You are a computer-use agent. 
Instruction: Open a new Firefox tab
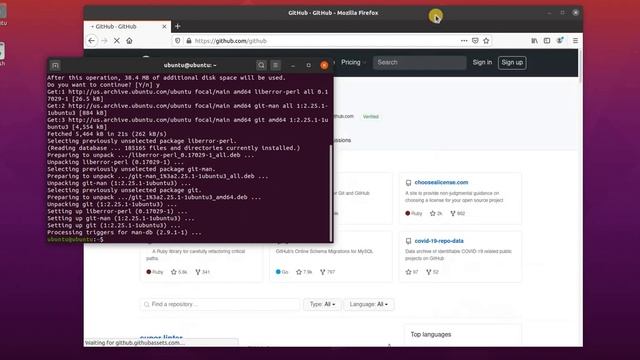[x=178, y=27]
